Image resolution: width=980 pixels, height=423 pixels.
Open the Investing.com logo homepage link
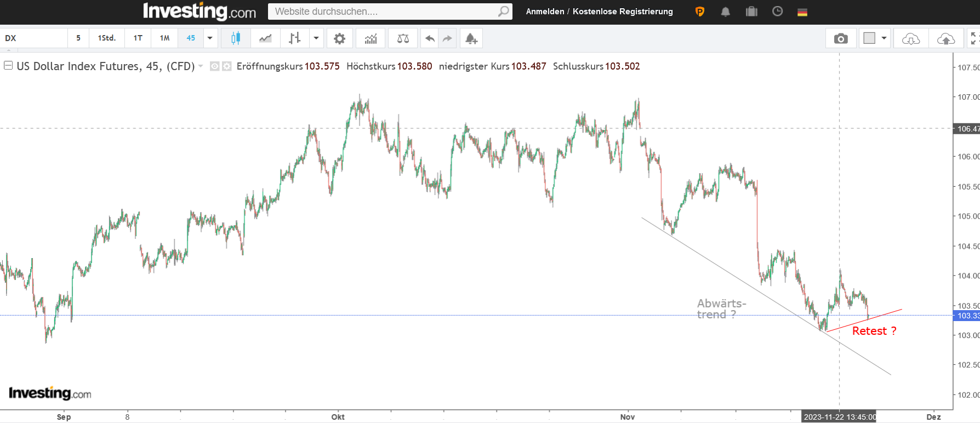click(199, 12)
